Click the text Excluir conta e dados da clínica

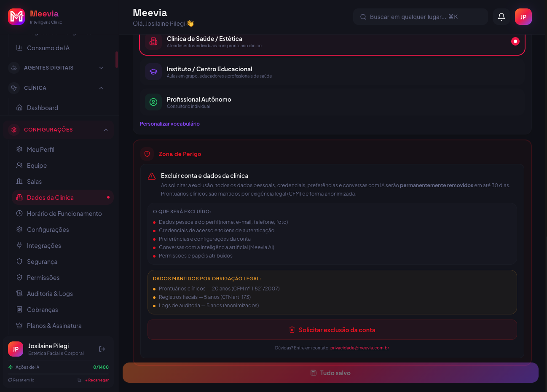[x=204, y=176]
